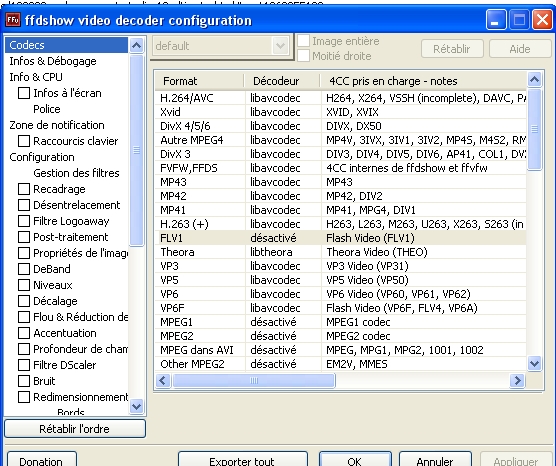556x466 pixels.
Task: Enable the Bruit checkbox
Action: [24, 381]
